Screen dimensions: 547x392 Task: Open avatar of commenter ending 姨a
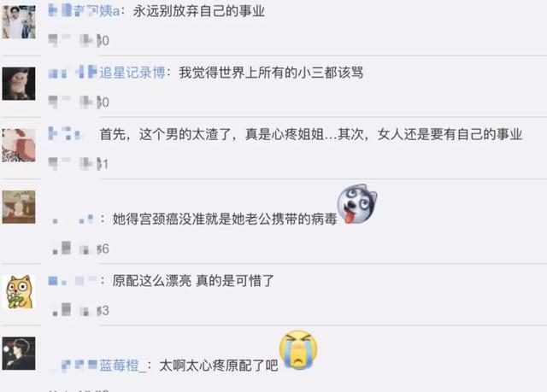point(19,21)
